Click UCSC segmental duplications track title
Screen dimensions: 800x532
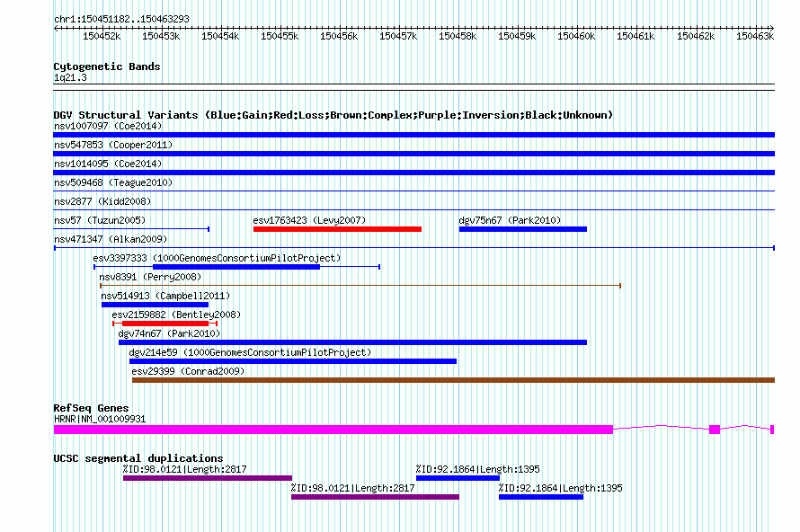click(x=138, y=458)
